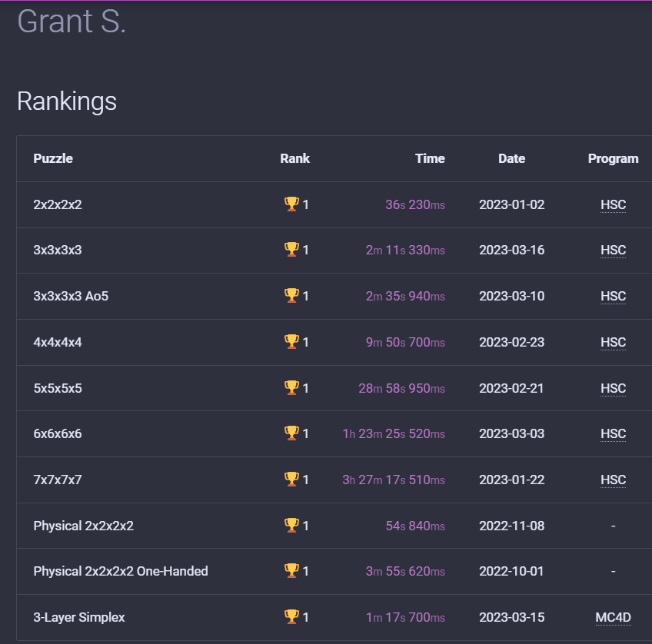Open the 28m 58s 950ms solve time
Image resolution: width=652 pixels, height=644 pixels.
pyautogui.click(x=401, y=389)
